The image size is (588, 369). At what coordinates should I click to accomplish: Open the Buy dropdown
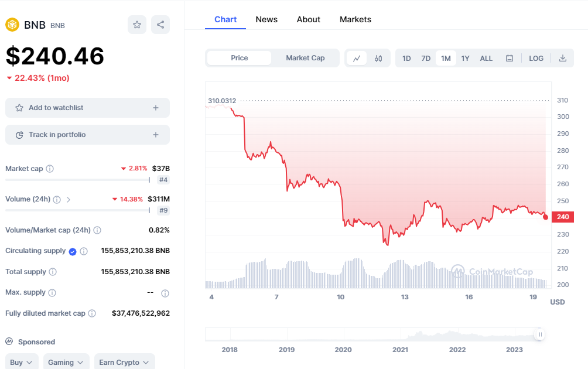click(22, 362)
